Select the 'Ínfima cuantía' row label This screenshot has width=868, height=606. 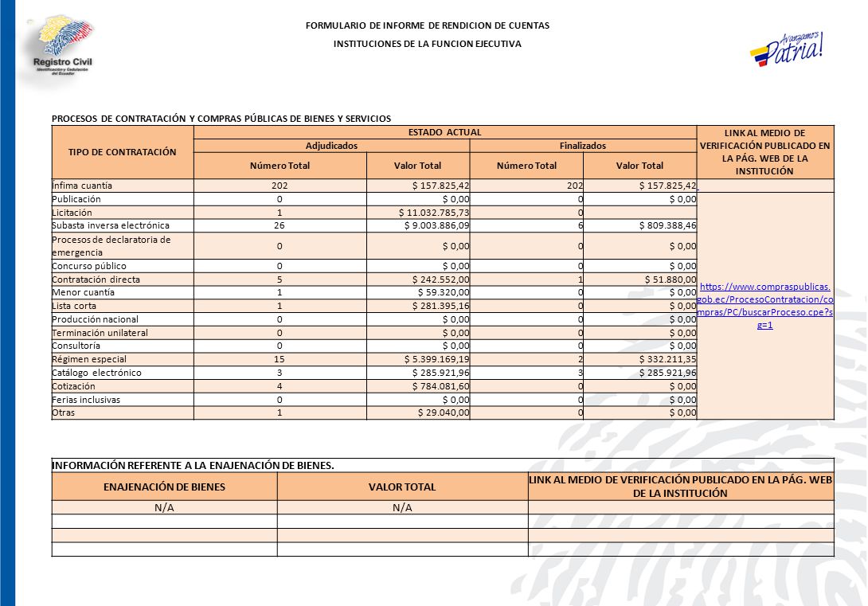pyautogui.click(x=82, y=186)
